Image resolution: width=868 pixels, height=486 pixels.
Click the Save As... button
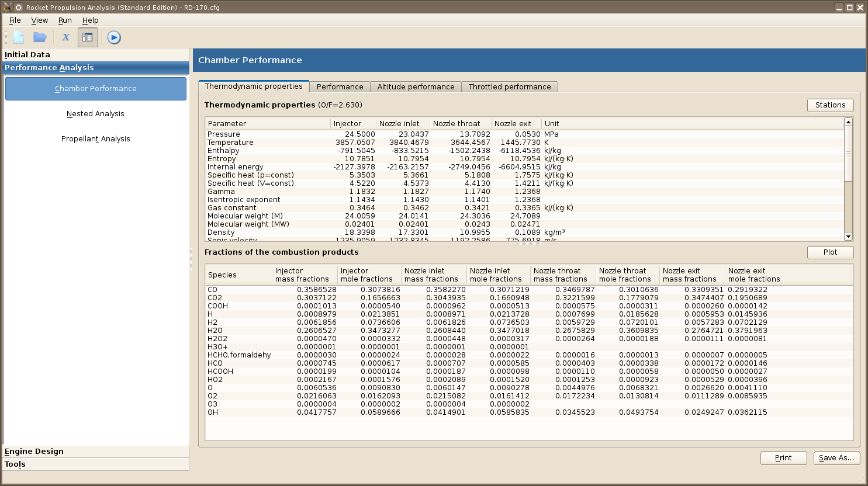point(836,458)
